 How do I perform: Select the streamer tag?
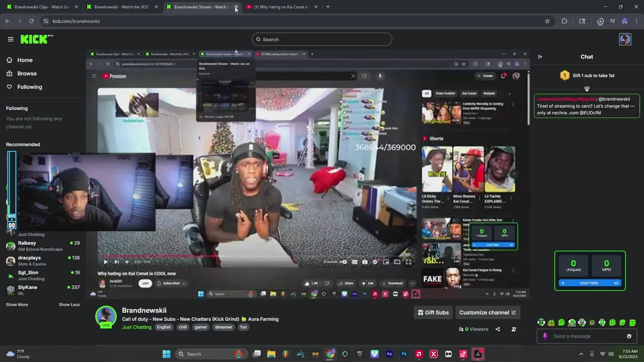(x=223, y=327)
